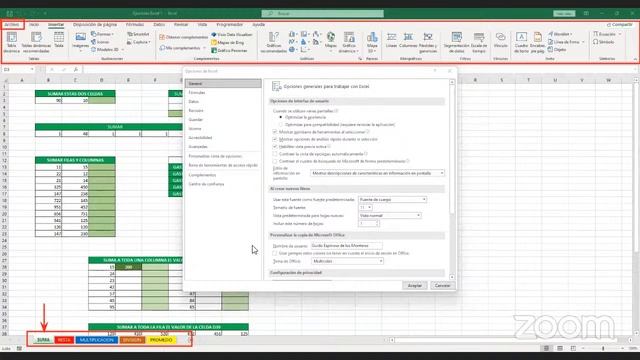This screenshot has width=640, height=360.
Task: Enable Usar siempre estos valores checkbox
Action: click(x=275, y=253)
